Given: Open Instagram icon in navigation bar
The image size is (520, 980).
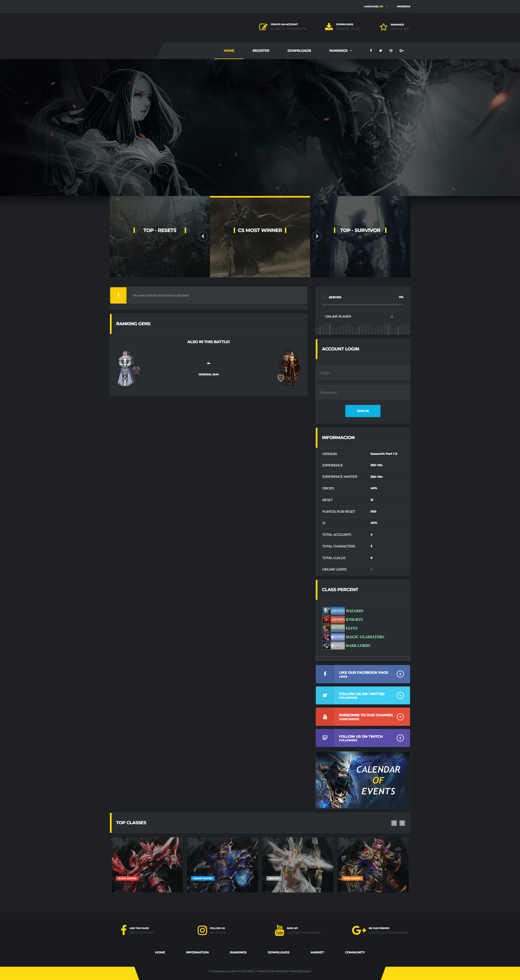Looking at the screenshot, I should tap(391, 51).
